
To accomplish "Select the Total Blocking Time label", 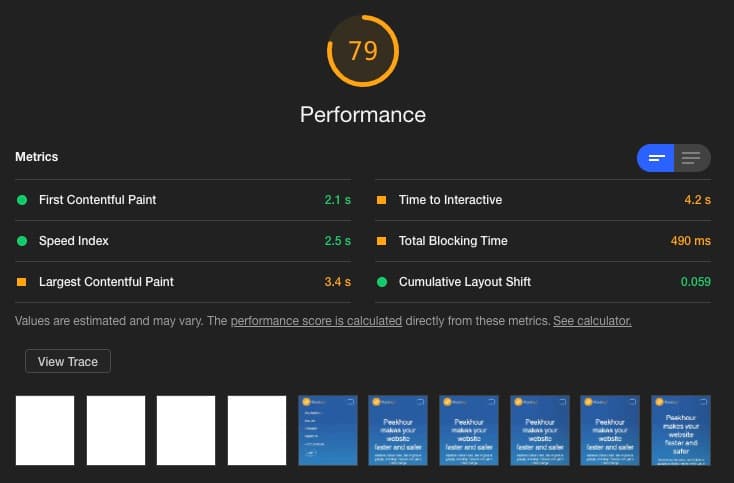I will pos(453,241).
